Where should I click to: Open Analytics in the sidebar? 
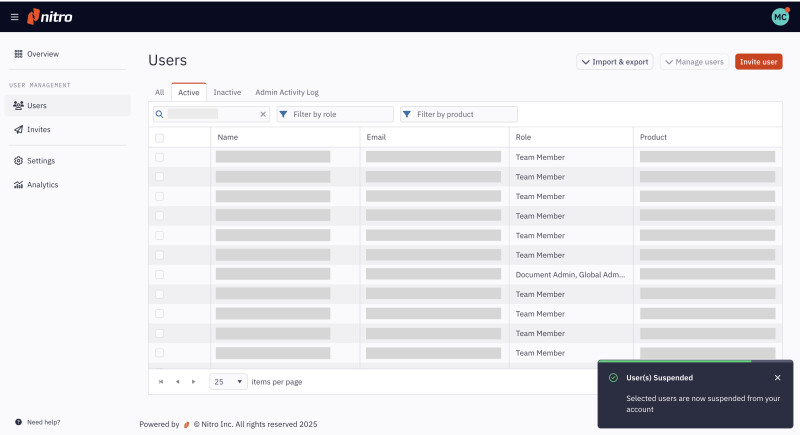[42, 185]
